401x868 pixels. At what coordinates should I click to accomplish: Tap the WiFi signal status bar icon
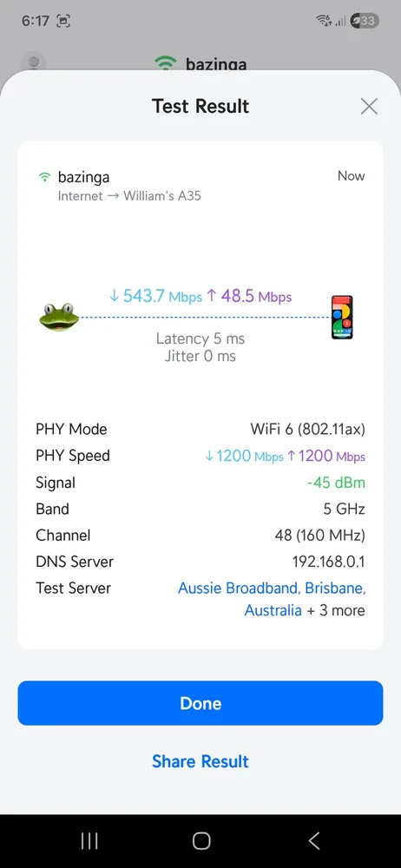point(324,21)
